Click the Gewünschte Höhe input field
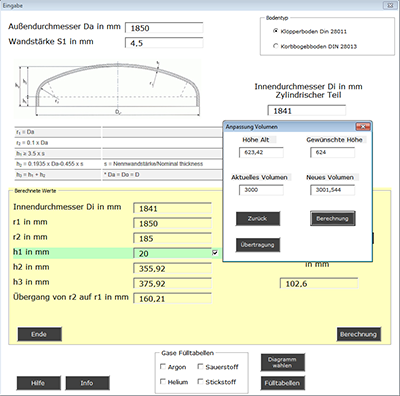Screen dimensions: 400x396 tap(332, 152)
